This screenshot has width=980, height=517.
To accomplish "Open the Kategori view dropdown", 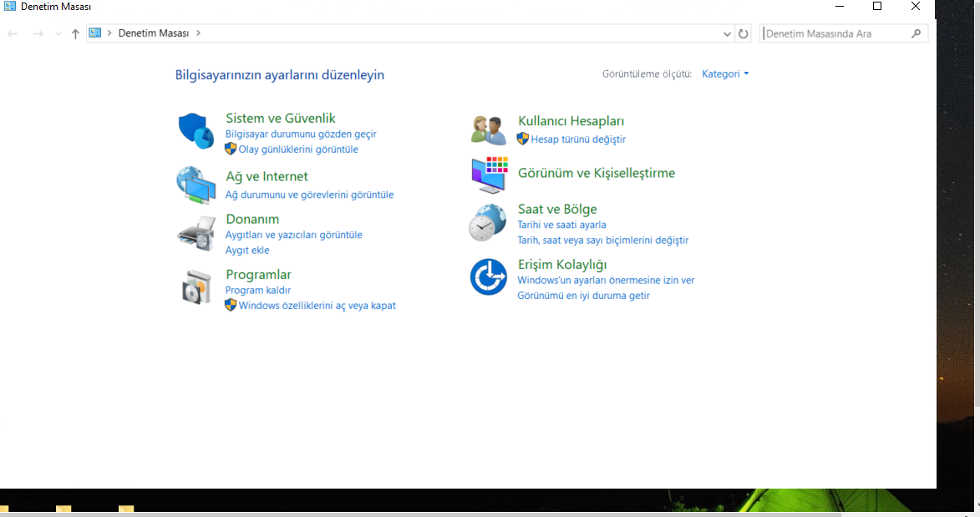I will [x=725, y=73].
